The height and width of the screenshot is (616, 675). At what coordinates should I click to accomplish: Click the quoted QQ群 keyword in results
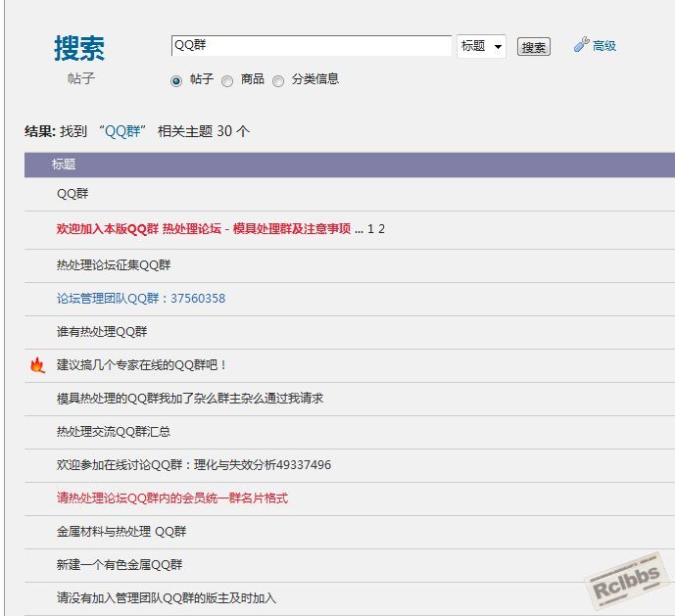122,131
